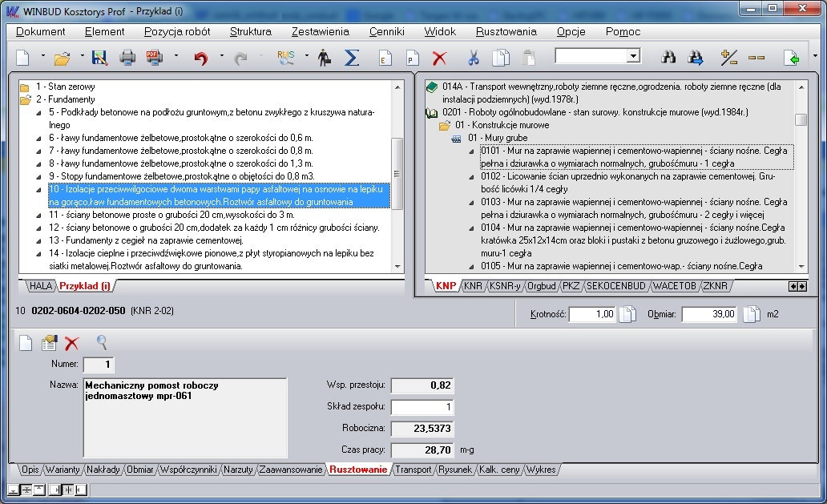This screenshot has width=827, height=504.
Task: Click the copy icon beside Krotność field
Action: [x=627, y=314]
